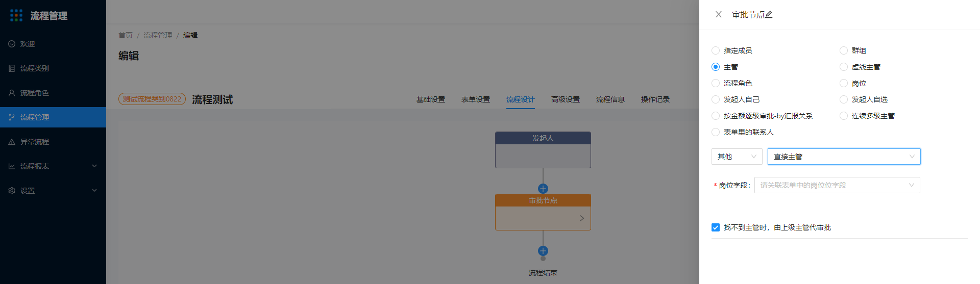Select the 流程角色 radio option

click(716, 83)
